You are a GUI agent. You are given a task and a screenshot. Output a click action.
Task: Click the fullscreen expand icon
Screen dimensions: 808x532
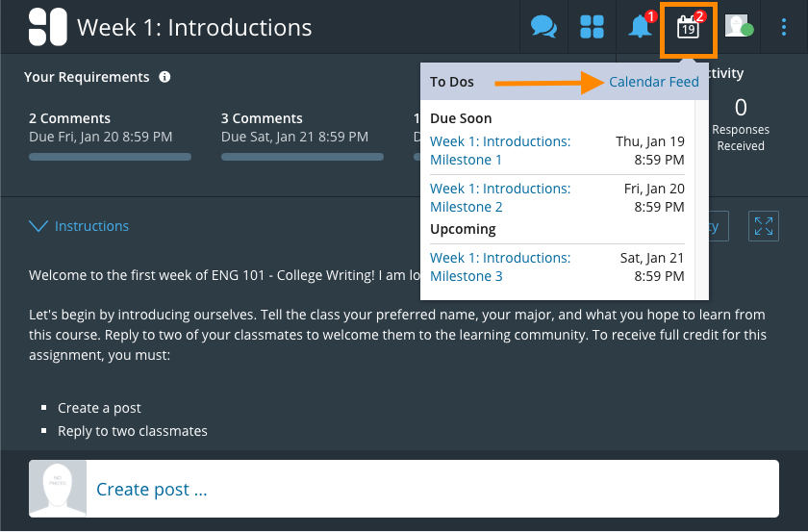(x=764, y=226)
